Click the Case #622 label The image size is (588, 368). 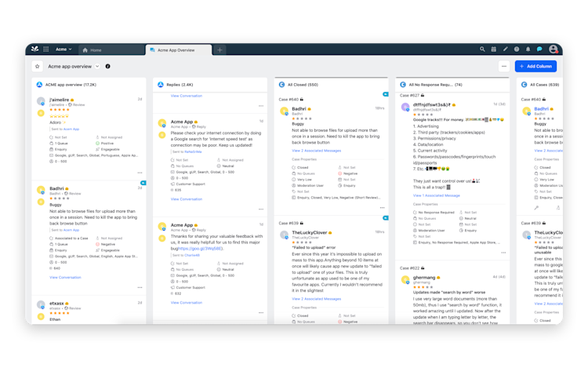coord(410,268)
